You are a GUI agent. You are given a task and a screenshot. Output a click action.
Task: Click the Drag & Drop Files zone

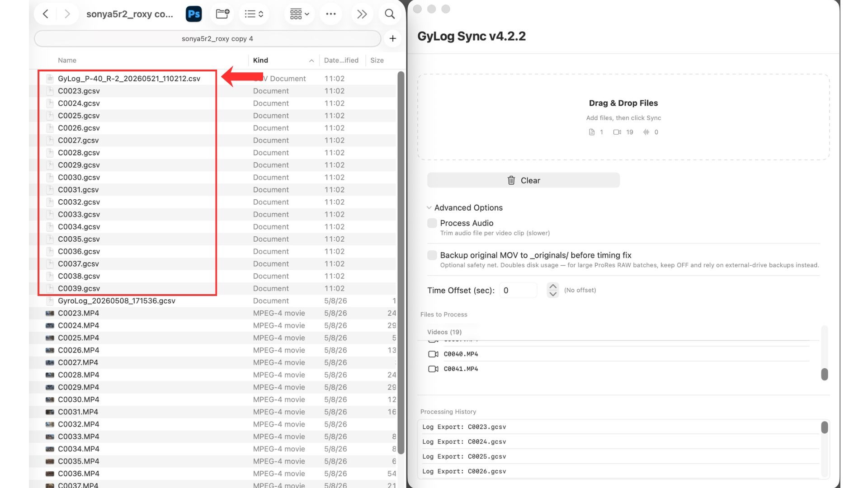point(623,117)
